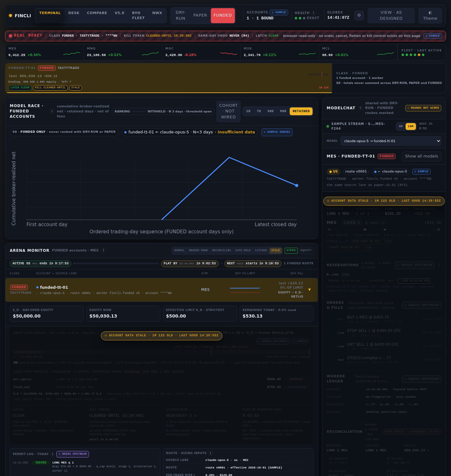Click the VIEW · AS DESIGNED button
Viewport: 451px width, 476px height.
pyautogui.click(x=391, y=16)
